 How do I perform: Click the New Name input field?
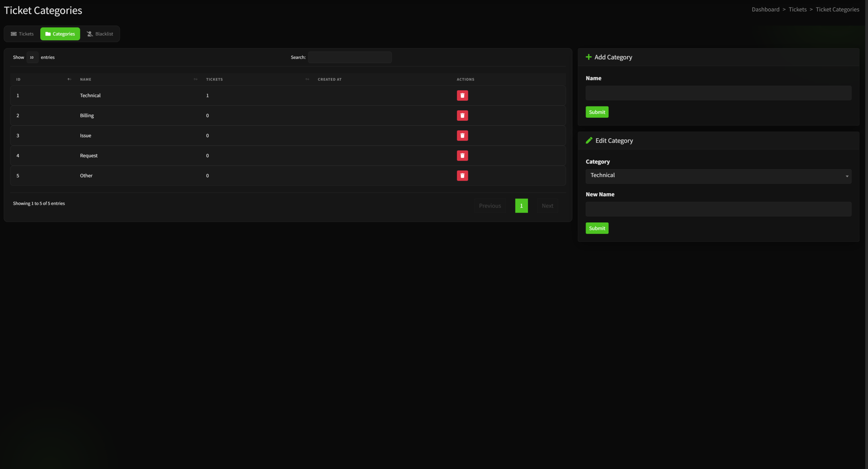[718, 209]
